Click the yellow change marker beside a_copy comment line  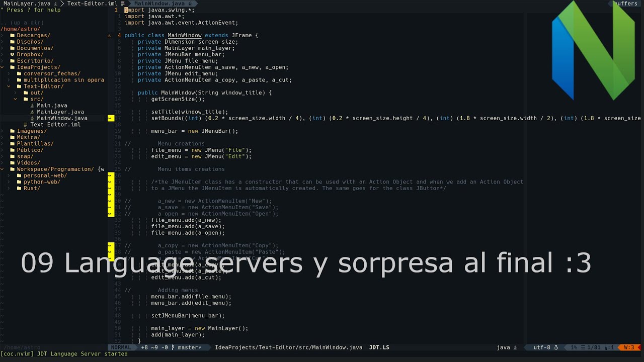111,245
